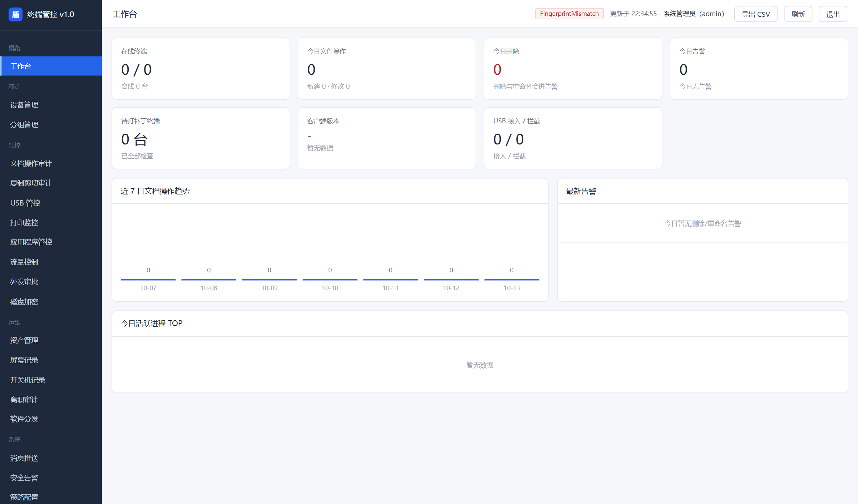Select 流量控制 menu entry

click(x=51, y=262)
